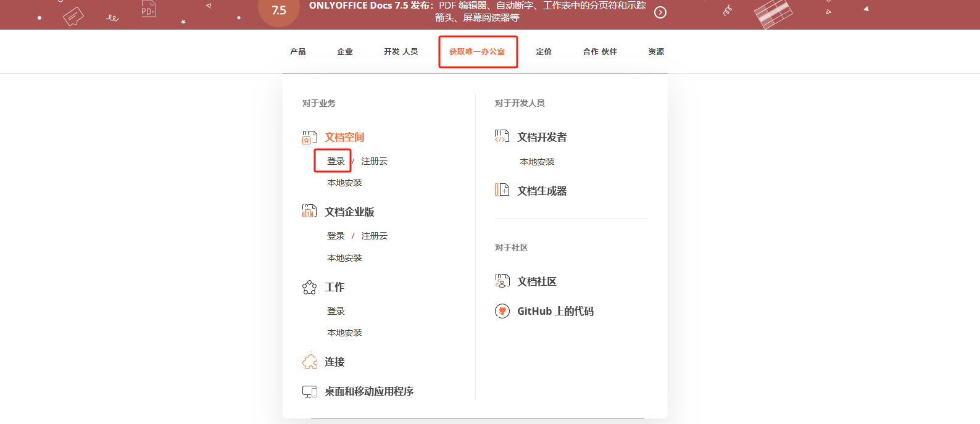
Task: Open the GitHub 上的代码 link
Action: pos(555,311)
